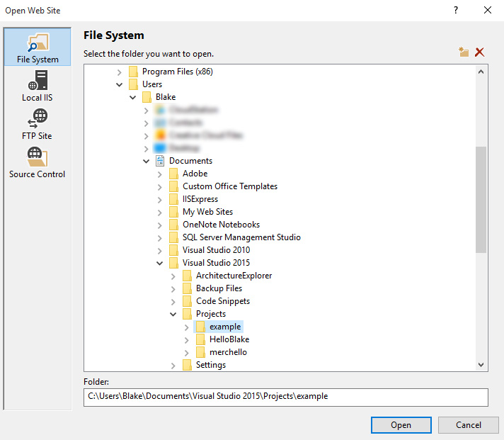Click the red Delete folder icon
Viewport: 504px width, 440px height.
click(480, 52)
